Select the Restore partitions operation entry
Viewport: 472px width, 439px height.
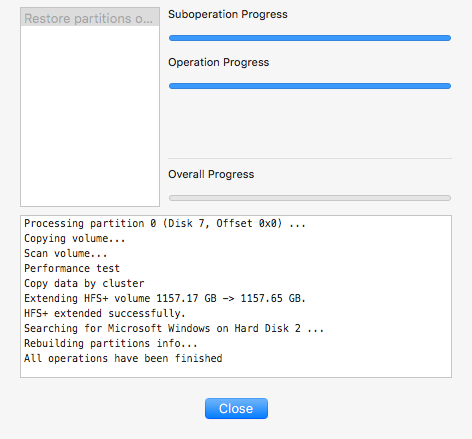(90, 18)
